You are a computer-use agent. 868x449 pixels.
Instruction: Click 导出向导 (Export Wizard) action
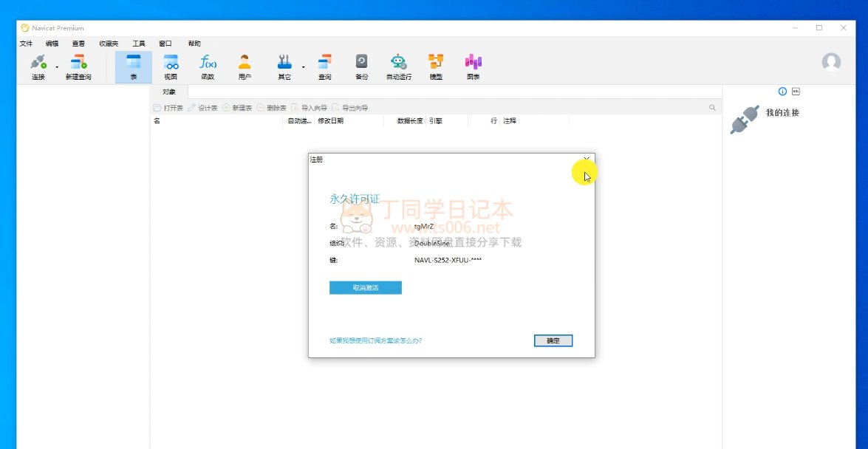[350, 108]
